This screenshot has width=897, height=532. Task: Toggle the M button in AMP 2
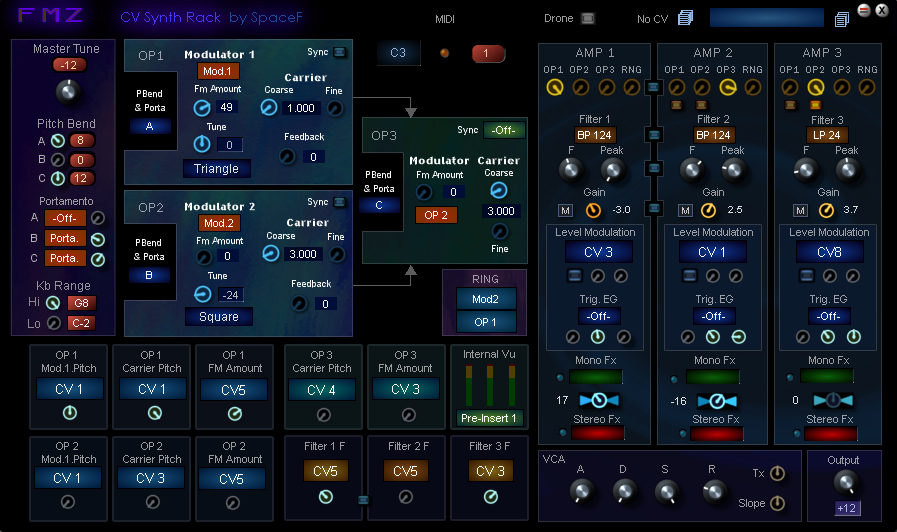click(x=685, y=210)
